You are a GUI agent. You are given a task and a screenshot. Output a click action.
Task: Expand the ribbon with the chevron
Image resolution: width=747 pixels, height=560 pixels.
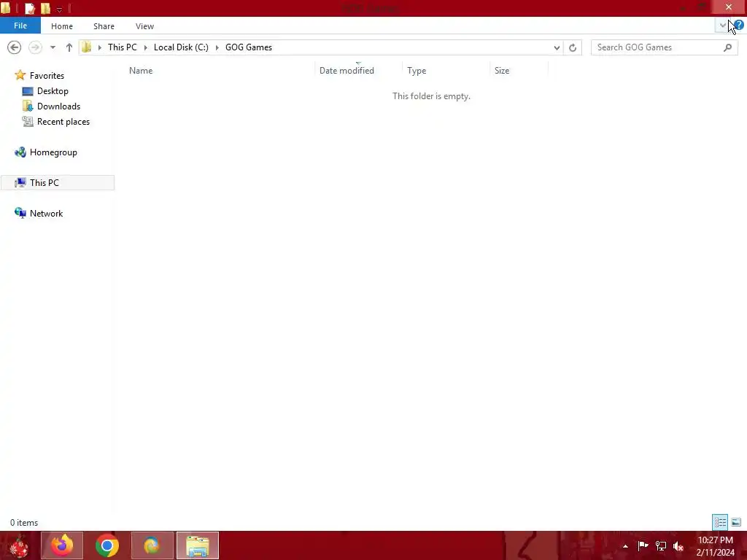tap(723, 26)
